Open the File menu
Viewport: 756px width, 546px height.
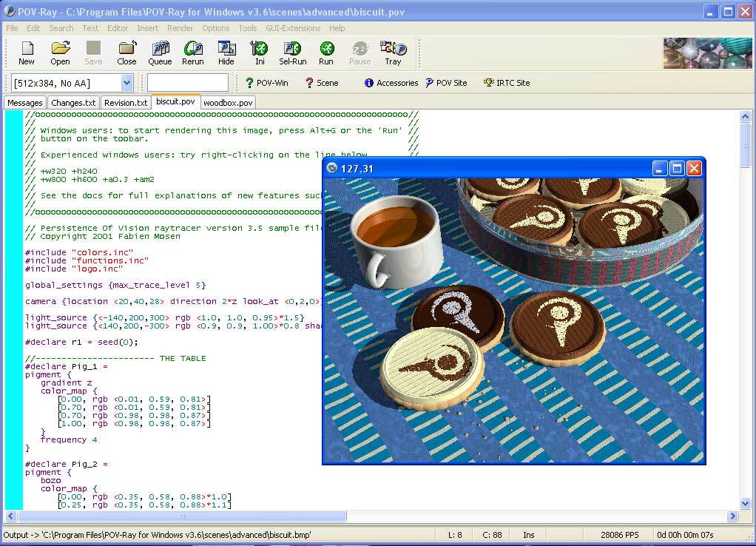tap(12, 28)
